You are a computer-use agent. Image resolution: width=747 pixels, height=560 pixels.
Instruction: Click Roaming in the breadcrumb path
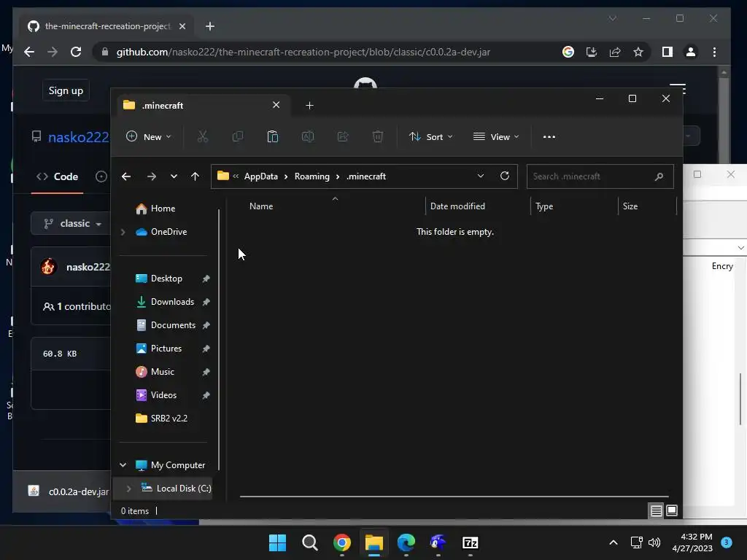click(x=311, y=176)
